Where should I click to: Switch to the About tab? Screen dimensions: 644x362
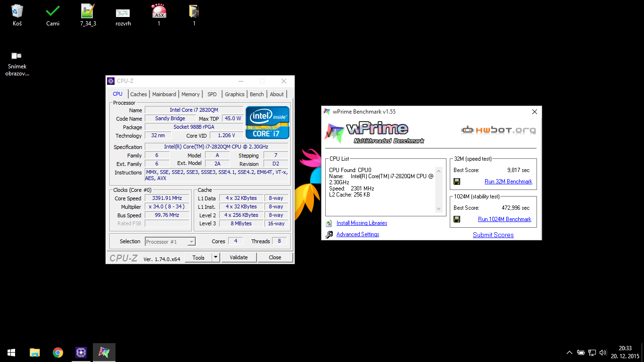(x=277, y=94)
